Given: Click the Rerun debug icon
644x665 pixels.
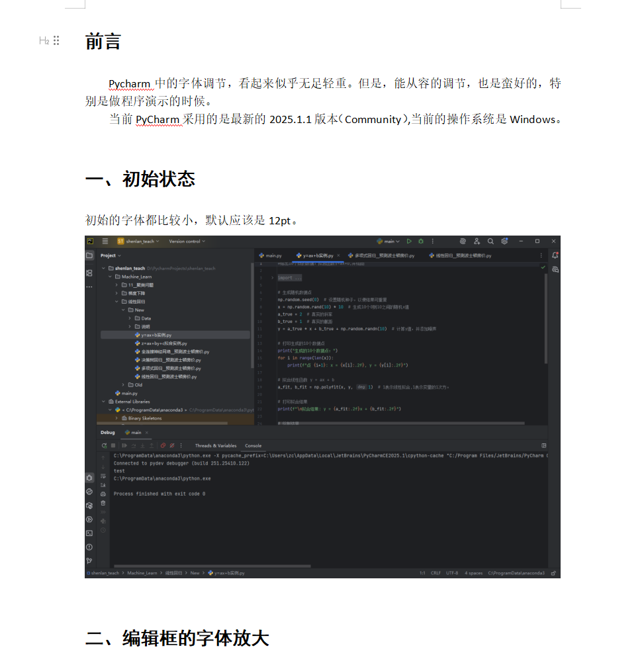Looking at the screenshot, I should coord(105,445).
